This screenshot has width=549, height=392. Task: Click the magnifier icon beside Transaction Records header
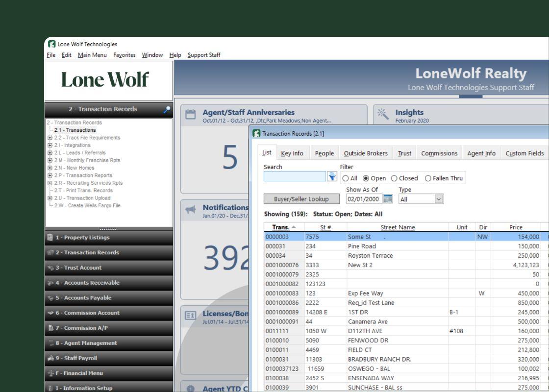(167, 110)
